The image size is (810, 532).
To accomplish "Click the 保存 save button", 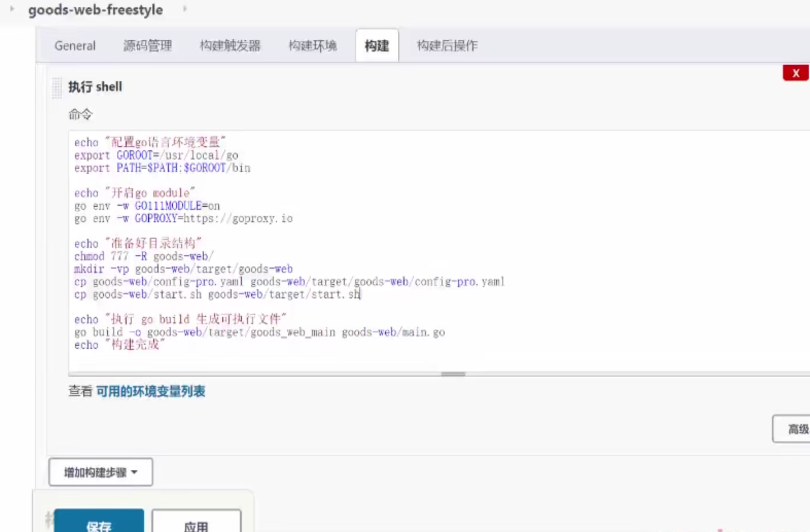I will (99, 522).
